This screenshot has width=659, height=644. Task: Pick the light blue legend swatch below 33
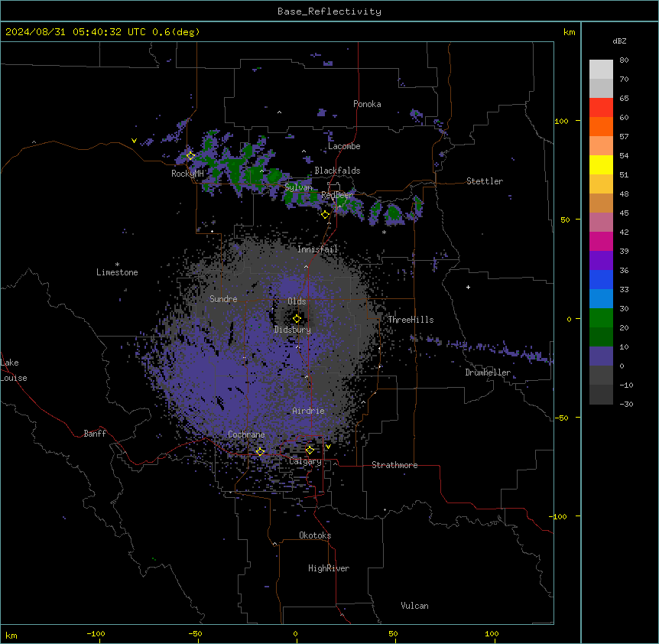click(x=601, y=299)
